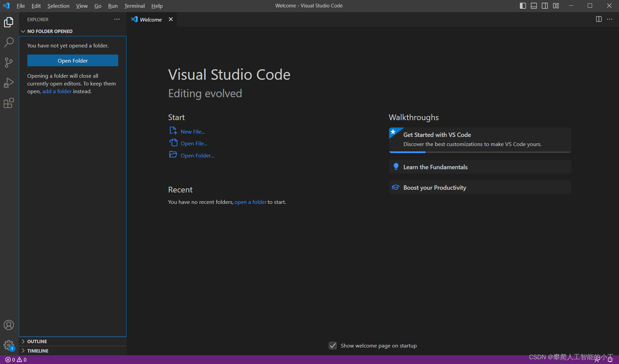Open the Selection menu
The height and width of the screenshot is (364, 619).
[x=58, y=6]
